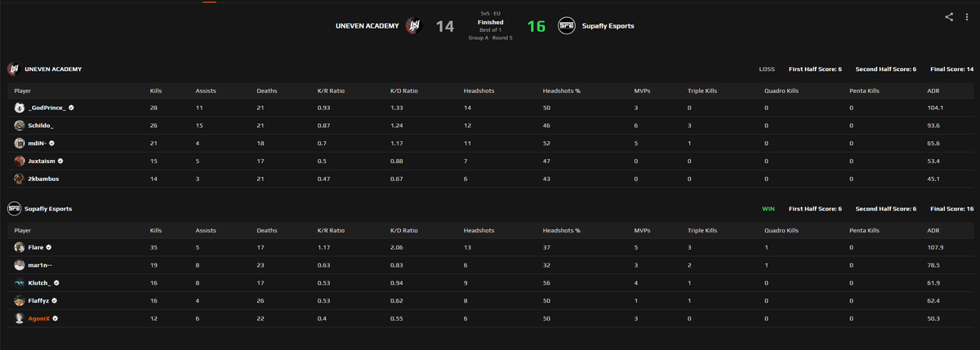Open Schildo_'s avatar
This screenshot has width=980, height=350.
[x=20, y=126]
